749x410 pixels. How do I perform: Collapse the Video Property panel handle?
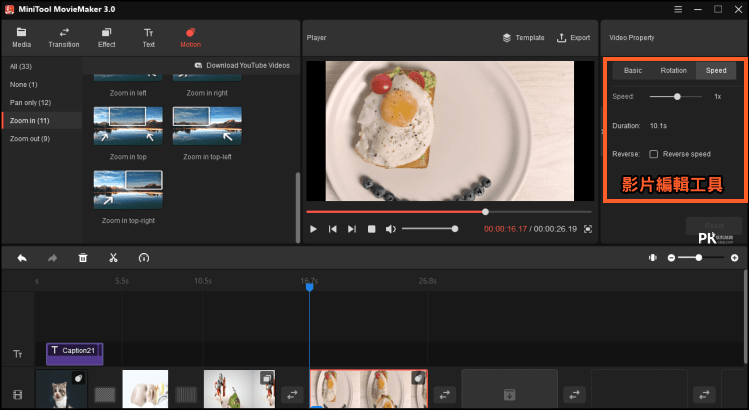point(602,131)
